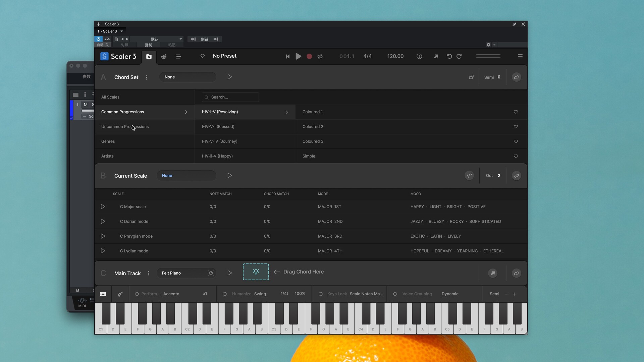Click the top bar export arrow icon
Image resolution: width=644 pixels, height=362 pixels.
tap(436, 56)
